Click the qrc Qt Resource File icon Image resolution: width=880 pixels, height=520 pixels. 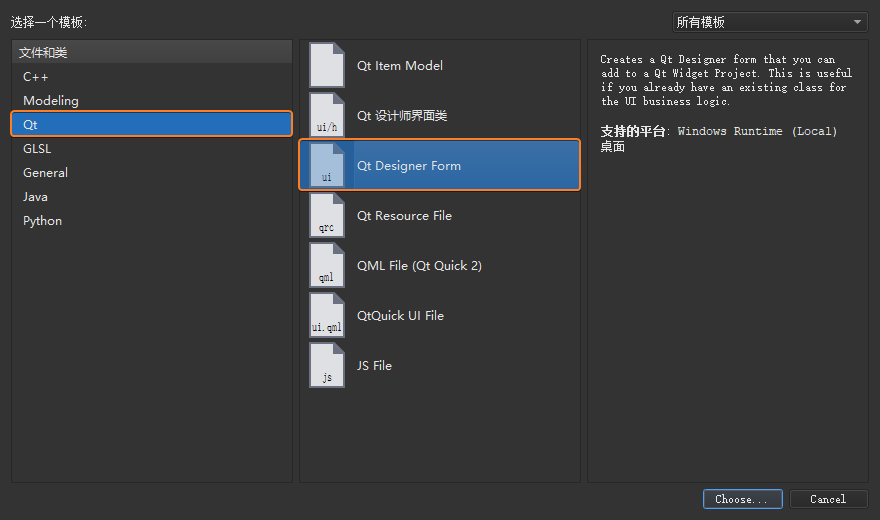[327, 215]
